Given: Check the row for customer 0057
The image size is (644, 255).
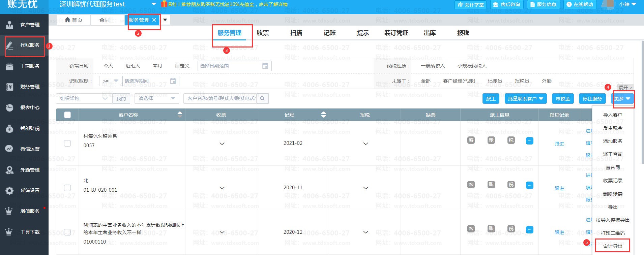Looking at the screenshot, I should point(67,143).
